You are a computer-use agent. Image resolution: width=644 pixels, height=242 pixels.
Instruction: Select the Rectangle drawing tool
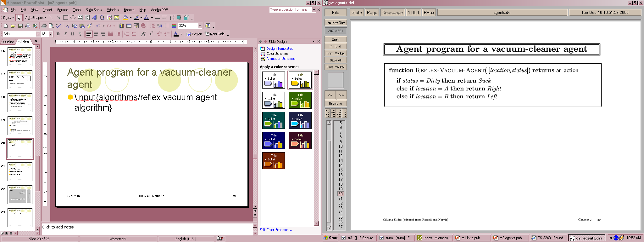(x=65, y=18)
